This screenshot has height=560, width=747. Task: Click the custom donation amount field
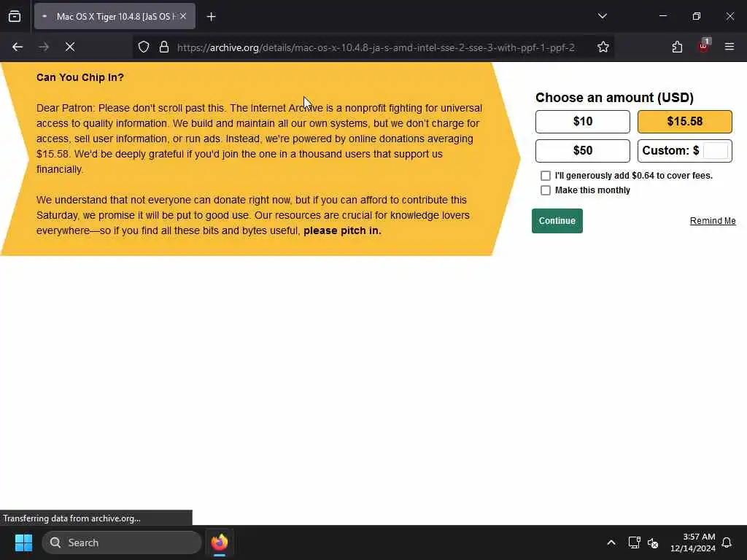(716, 151)
